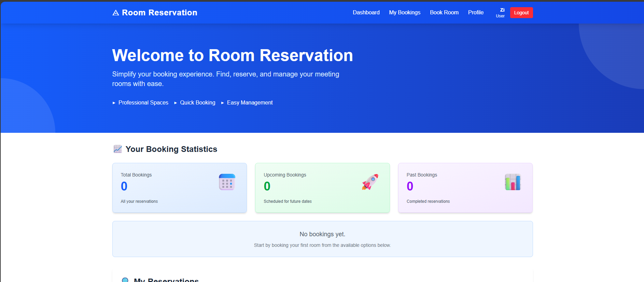Go to My Bookings in the navbar

coord(405,13)
